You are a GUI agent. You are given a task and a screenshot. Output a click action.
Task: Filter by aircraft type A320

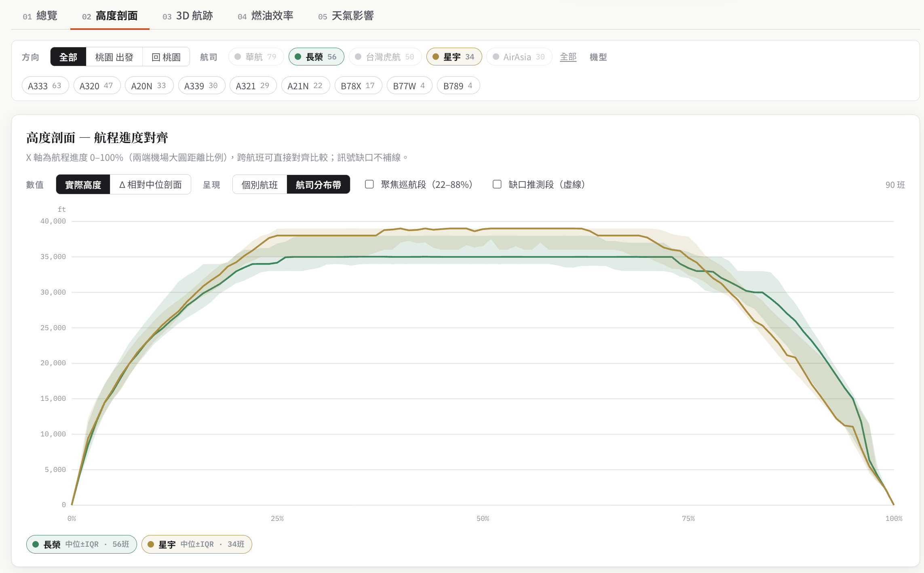(x=97, y=86)
